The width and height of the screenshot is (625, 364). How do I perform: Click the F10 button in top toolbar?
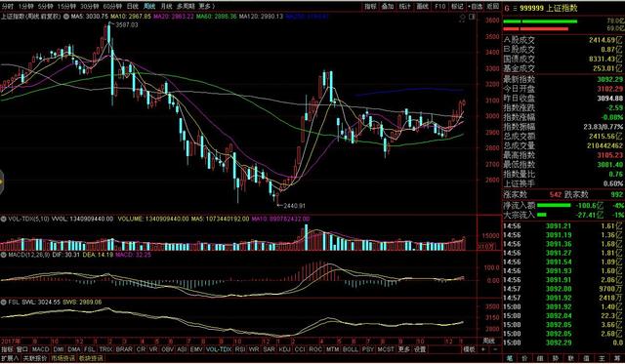click(440, 7)
